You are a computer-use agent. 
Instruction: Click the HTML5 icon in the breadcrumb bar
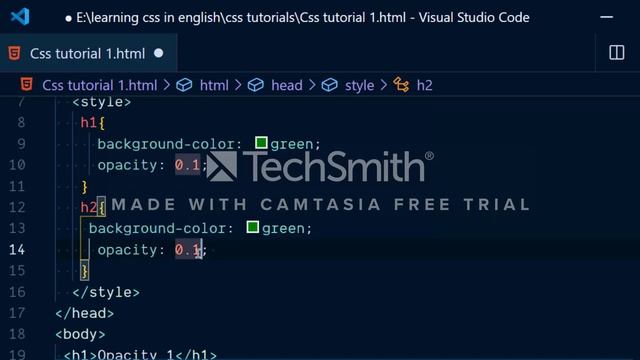(27, 84)
